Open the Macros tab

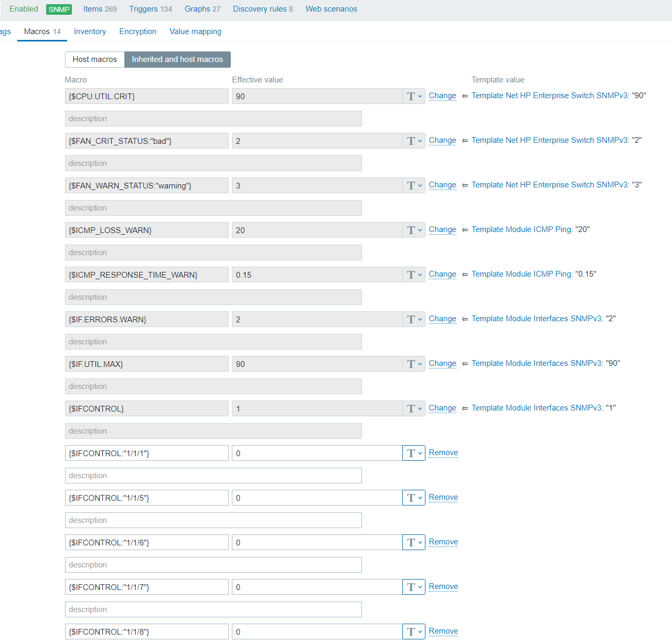[42, 31]
